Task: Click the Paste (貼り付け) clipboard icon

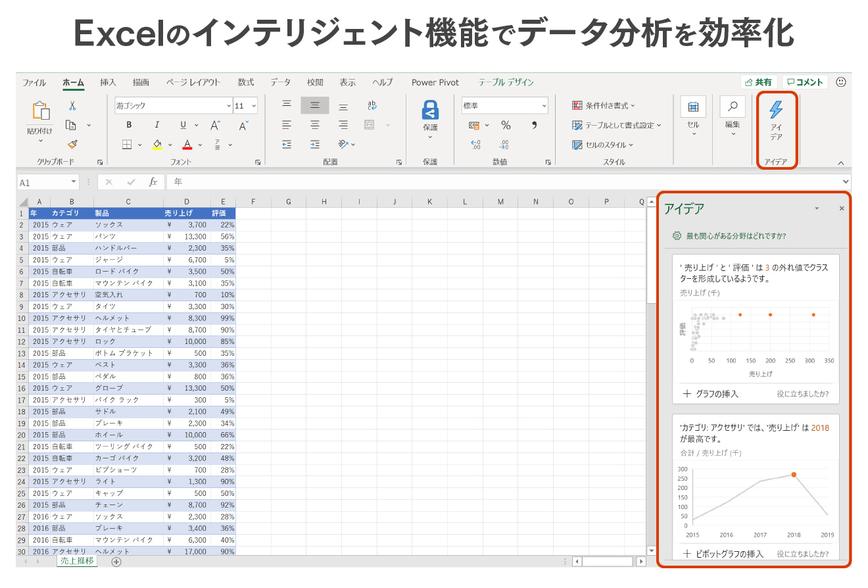Action: click(x=41, y=110)
